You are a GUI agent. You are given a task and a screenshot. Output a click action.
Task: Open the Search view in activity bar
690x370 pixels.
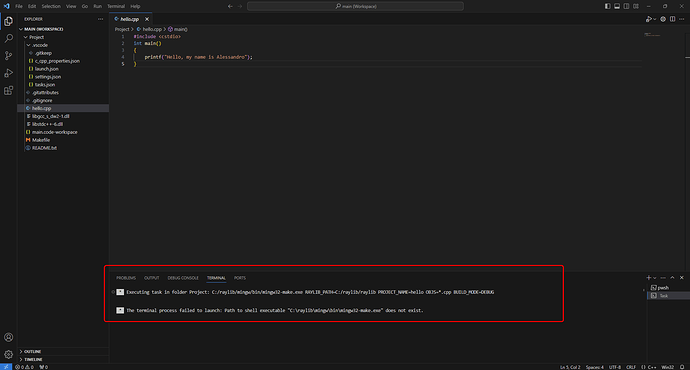8,39
